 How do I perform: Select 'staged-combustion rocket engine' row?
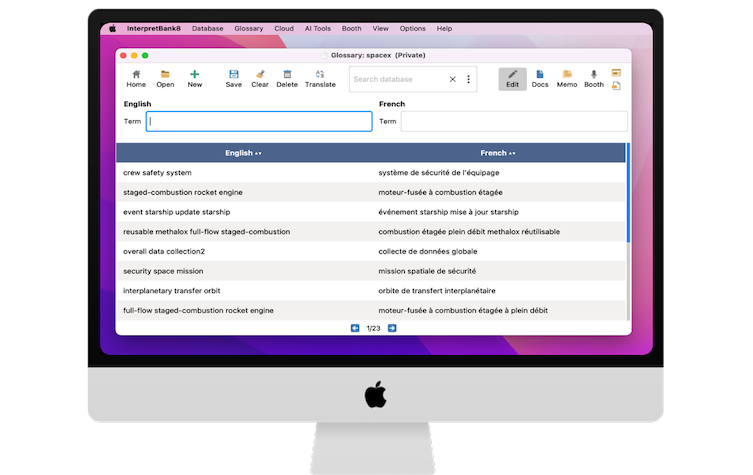point(371,192)
